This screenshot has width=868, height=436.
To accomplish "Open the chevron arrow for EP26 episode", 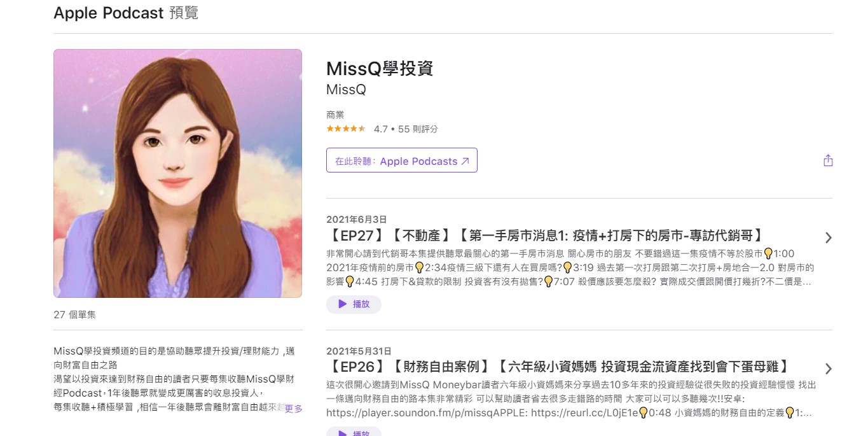I will point(828,369).
